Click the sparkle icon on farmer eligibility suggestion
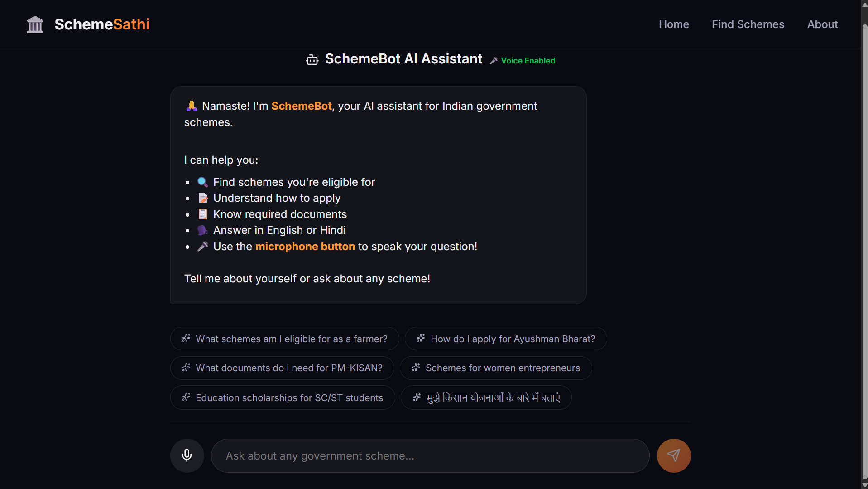 tap(186, 339)
